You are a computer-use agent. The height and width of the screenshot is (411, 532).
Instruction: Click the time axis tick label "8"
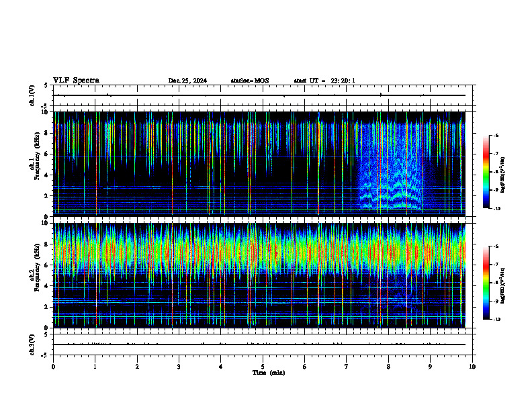click(x=388, y=367)
